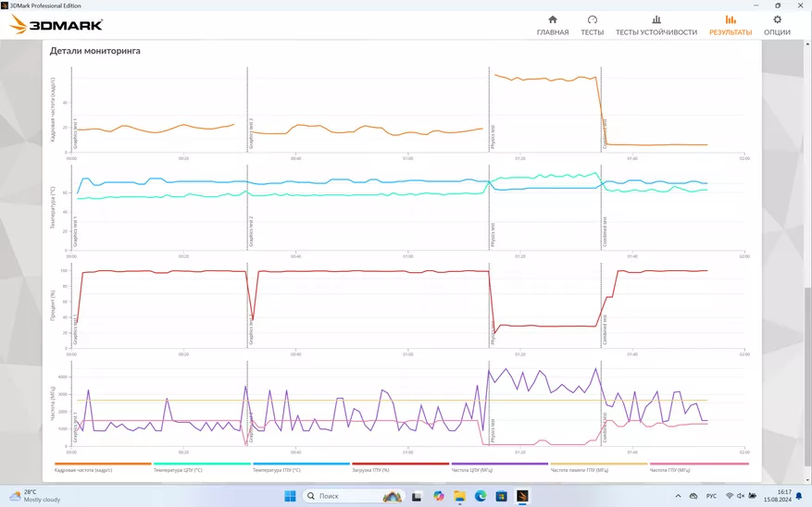This screenshot has width=812, height=507.
Task: Open the Copilot icon in taskbar
Action: pos(439,496)
